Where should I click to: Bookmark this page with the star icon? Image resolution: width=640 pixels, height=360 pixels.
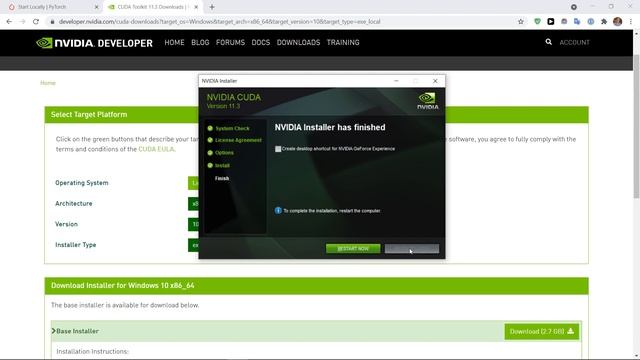[x=520, y=22]
